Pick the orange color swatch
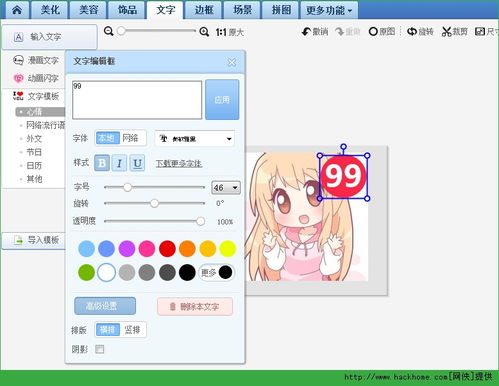This screenshot has width=499, height=386. (x=187, y=249)
